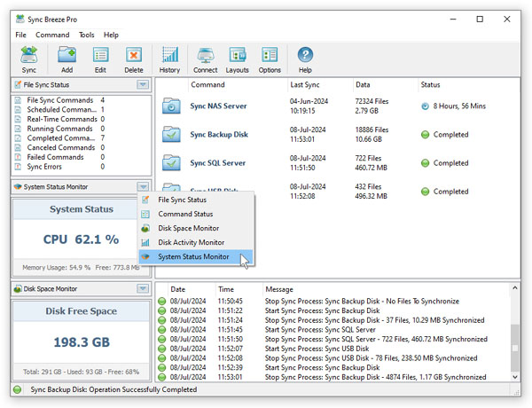Click the log scrollbar down arrow
532x408 pixels.
514,377
